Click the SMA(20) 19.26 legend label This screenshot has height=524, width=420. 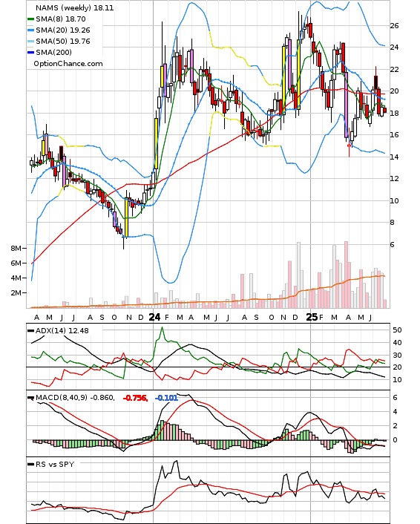pyautogui.click(x=63, y=30)
